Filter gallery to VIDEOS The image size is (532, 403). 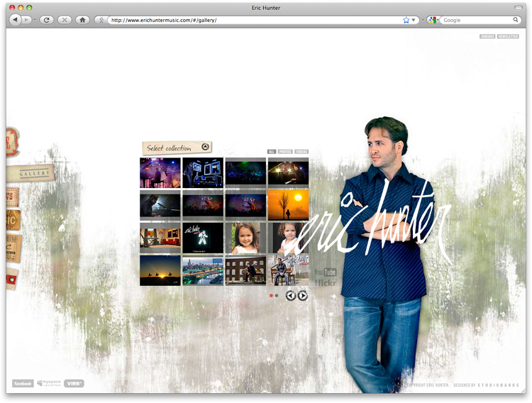pyautogui.click(x=301, y=152)
